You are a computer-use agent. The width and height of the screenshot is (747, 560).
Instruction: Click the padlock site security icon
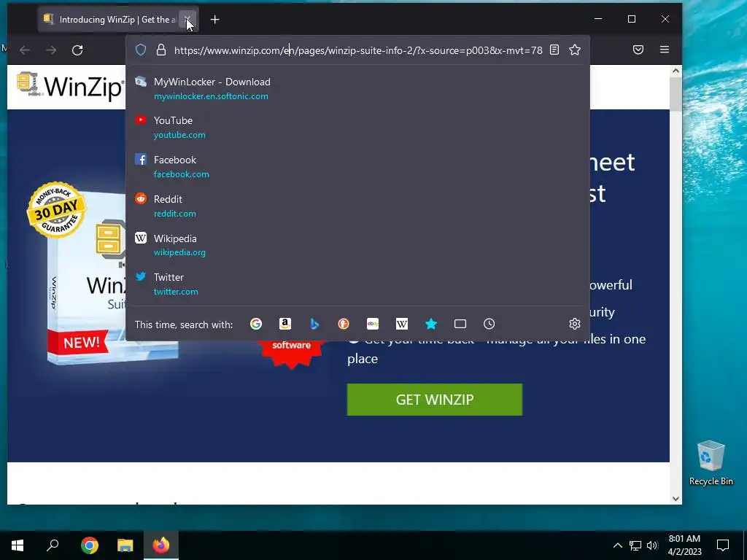pos(161,50)
